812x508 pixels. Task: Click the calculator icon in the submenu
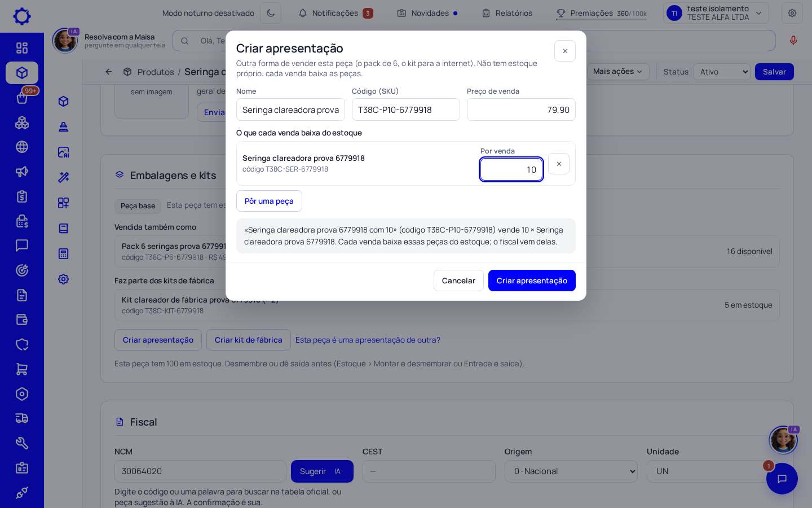(63, 253)
